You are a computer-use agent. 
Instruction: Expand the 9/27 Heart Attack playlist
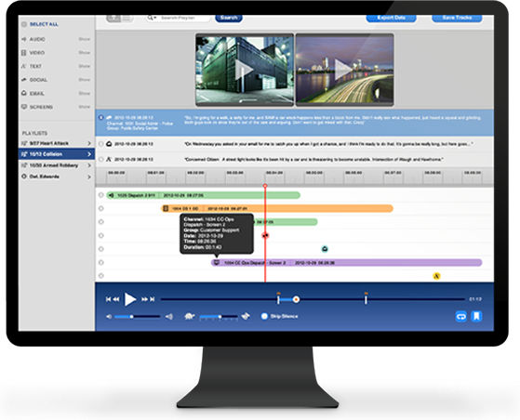[89, 143]
